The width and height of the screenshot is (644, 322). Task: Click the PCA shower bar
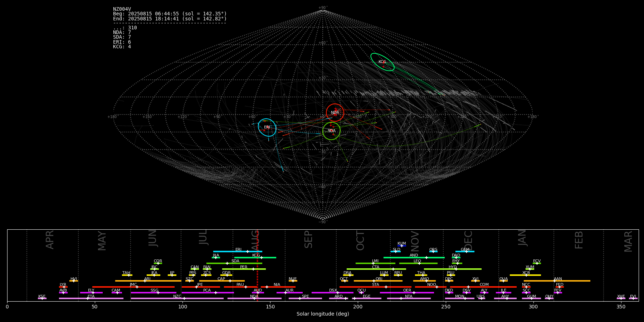click(x=208, y=293)
